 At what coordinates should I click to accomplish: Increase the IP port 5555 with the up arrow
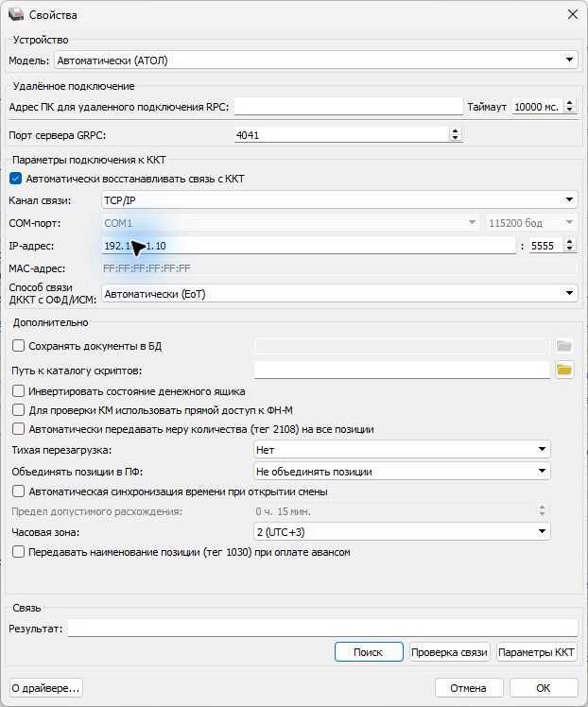pos(570,242)
